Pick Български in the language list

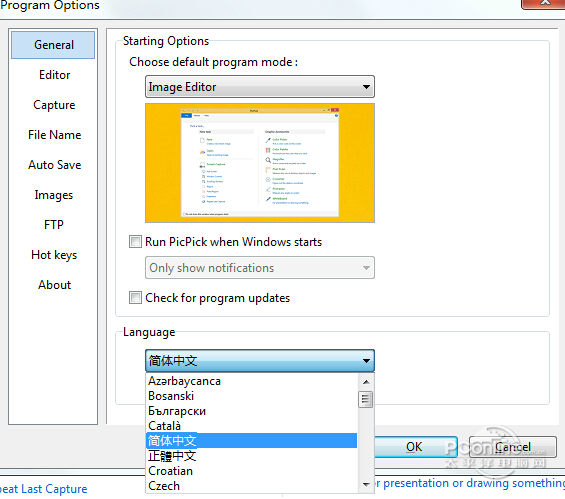tap(252, 411)
